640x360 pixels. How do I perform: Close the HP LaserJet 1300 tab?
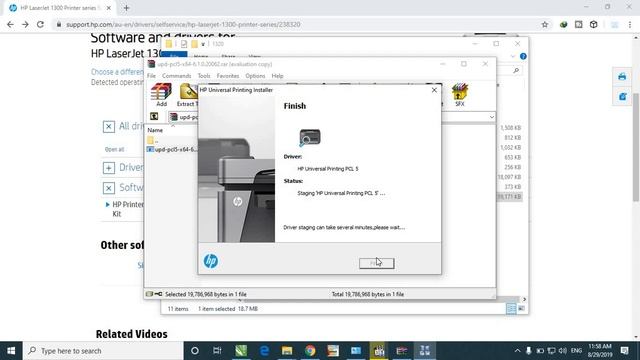tap(109, 8)
